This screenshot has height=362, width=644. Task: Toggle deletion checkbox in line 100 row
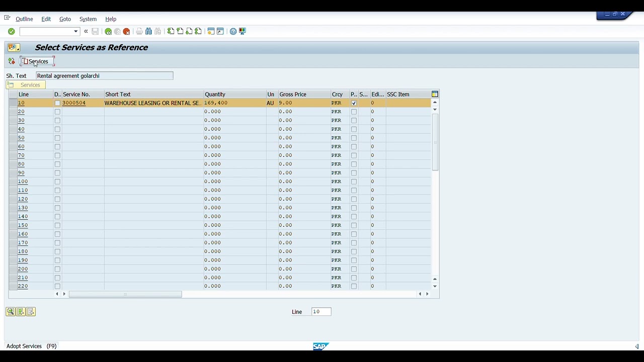pos(57,182)
